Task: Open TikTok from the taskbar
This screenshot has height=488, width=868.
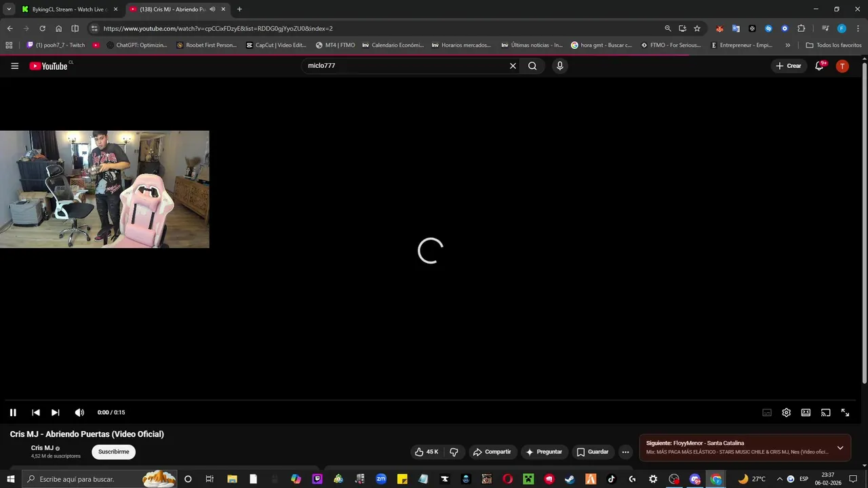Action: 611,479
